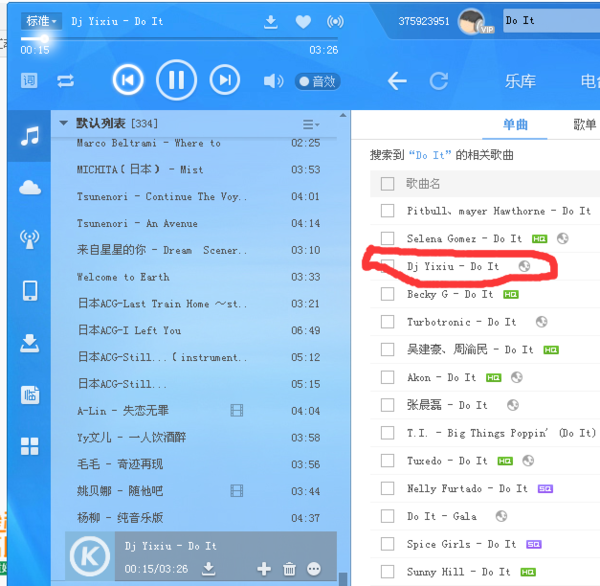The height and width of the screenshot is (586, 600).
Task: Check the Selena Gomez - Do It checkbox
Action: coord(387,238)
